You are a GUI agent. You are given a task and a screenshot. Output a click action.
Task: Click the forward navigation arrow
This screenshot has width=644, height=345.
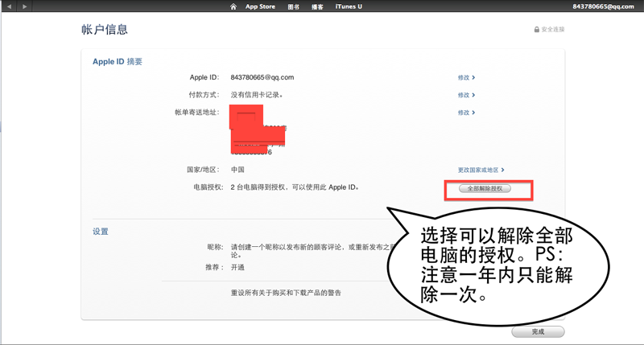[24, 6]
